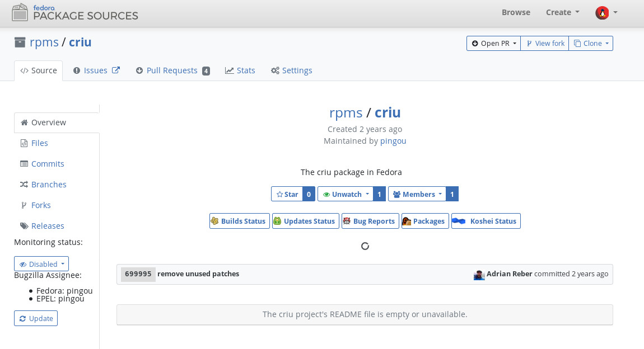
Task: Click the Source code brackets icon
Action: [x=24, y=70]
